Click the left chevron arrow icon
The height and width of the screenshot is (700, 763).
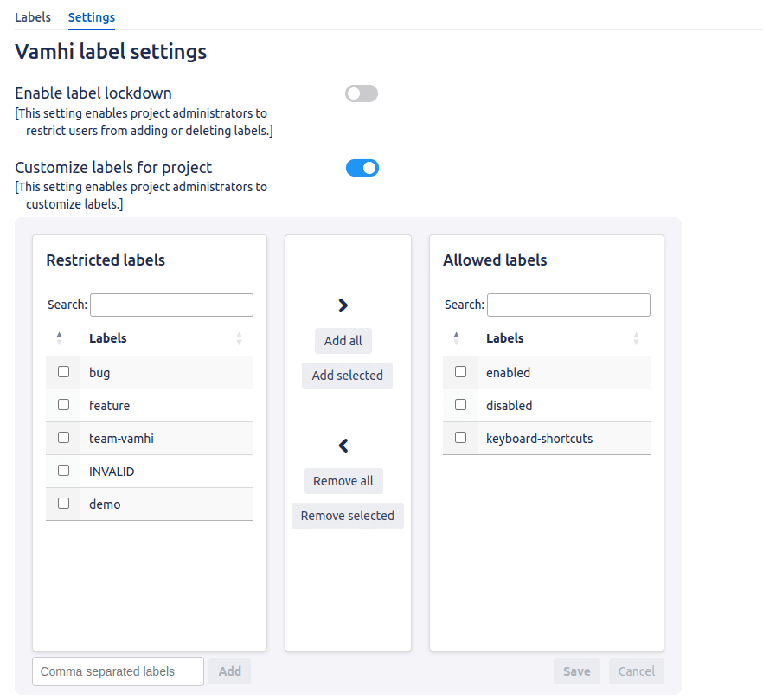coord(343,446)
